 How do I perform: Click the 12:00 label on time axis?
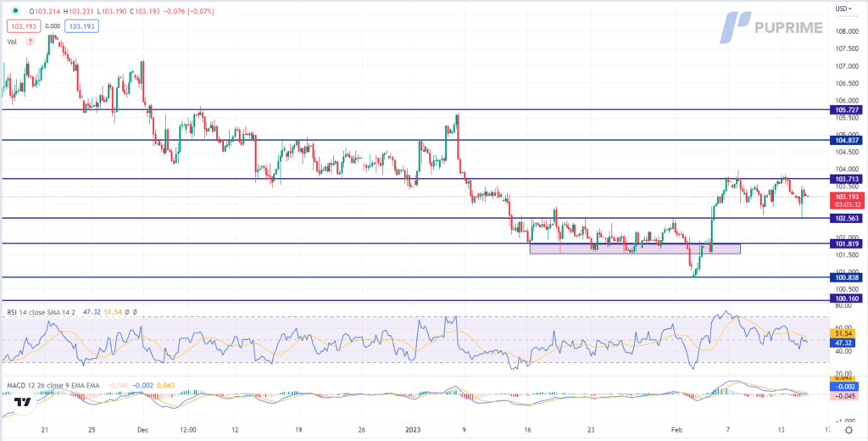click(189, 429)
